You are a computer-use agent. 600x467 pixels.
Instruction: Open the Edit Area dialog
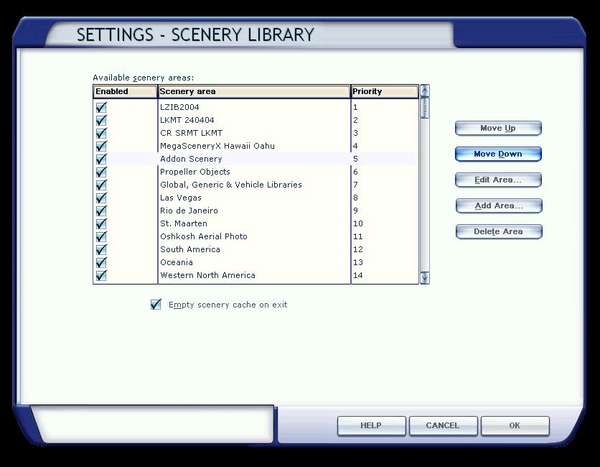[x=498, y=180]
